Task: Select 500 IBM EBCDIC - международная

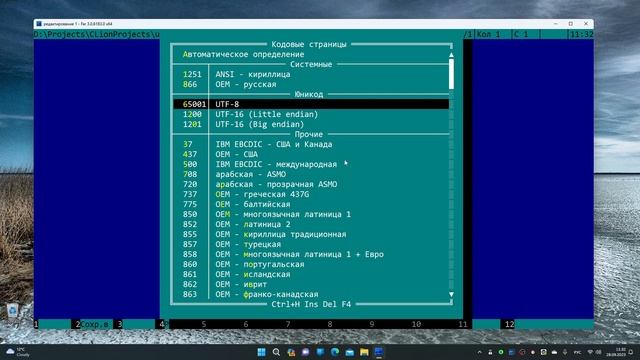Action: [311, 164]
